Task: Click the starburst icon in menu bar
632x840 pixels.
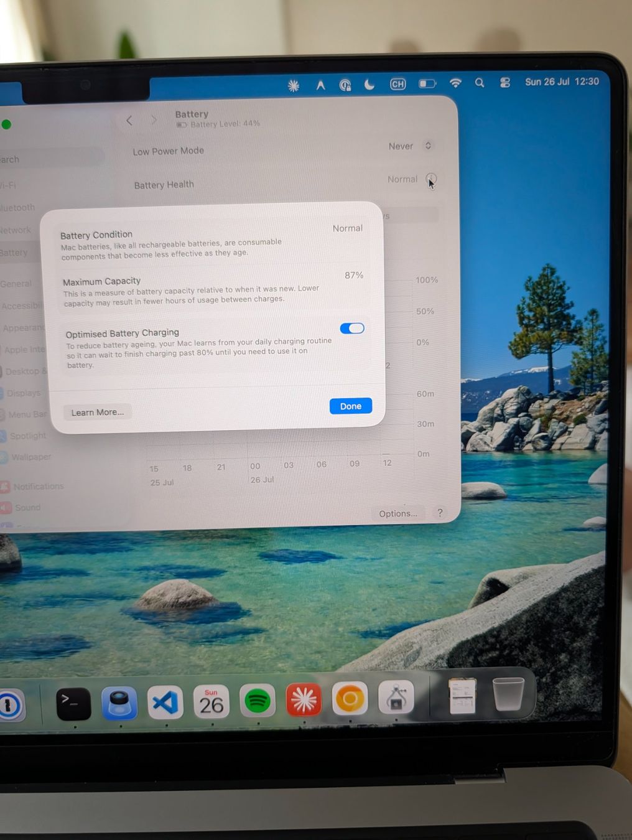Action: 294,86
